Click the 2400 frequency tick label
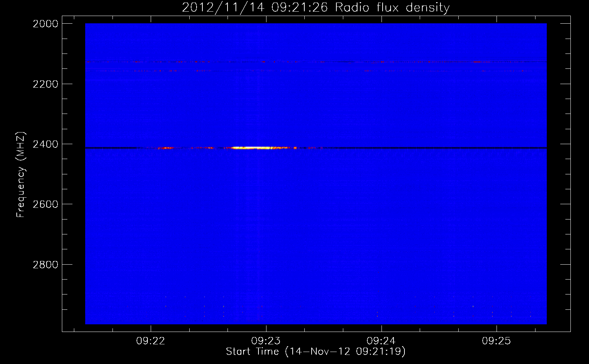Screen dimensions: 589x364 tap(46, 144)
